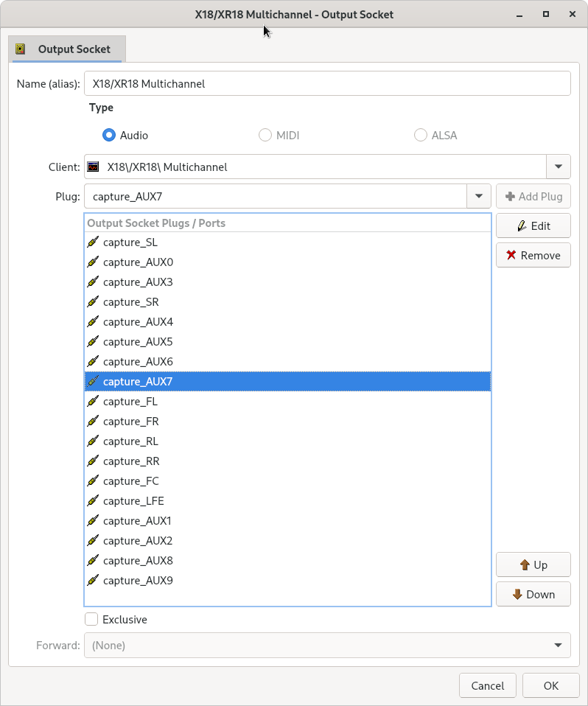This screenshot has width=588, height=706.
Task: Select capture_FC row text
Action: [131, 481]
